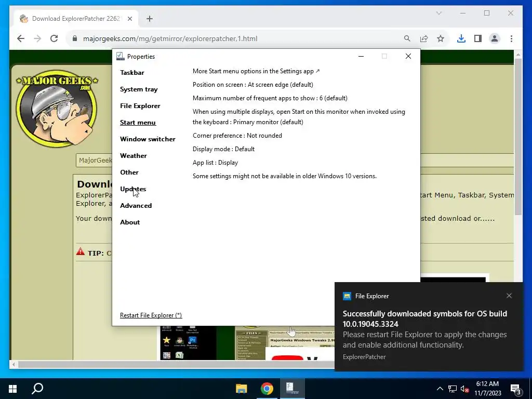Open Windows taskbar search
Image resolution: width=532 pixels, height=399 pixels.
pos(37,389)
